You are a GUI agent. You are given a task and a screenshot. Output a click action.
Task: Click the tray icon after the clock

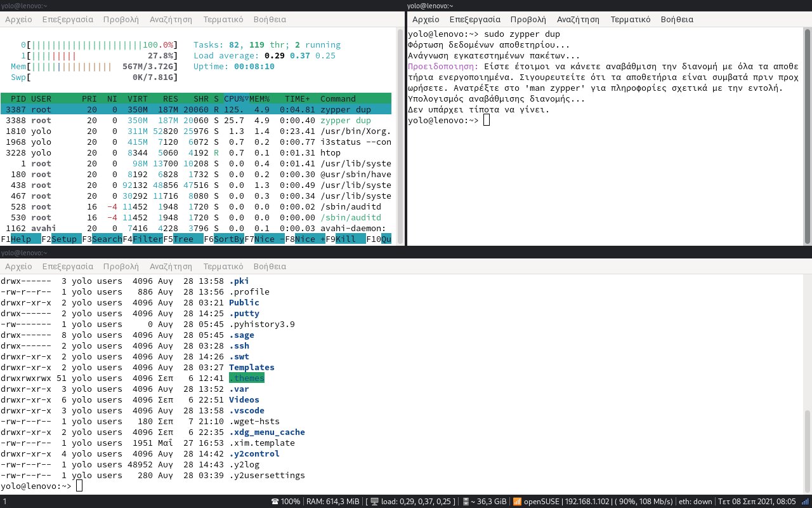click(x=806, y=502)
